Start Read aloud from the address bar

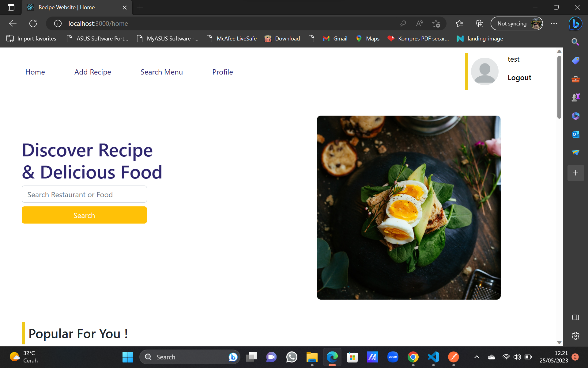419,23
